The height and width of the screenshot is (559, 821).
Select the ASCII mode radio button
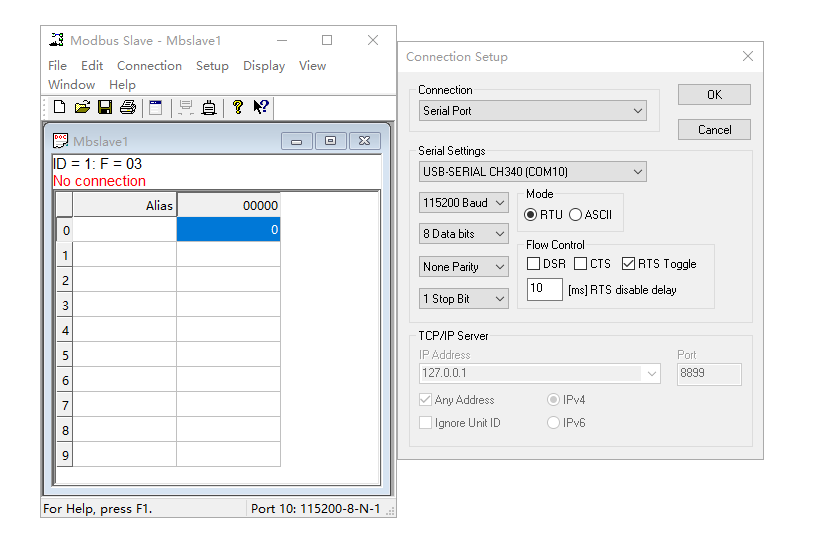pyautogui.click(x=575, y=214)
